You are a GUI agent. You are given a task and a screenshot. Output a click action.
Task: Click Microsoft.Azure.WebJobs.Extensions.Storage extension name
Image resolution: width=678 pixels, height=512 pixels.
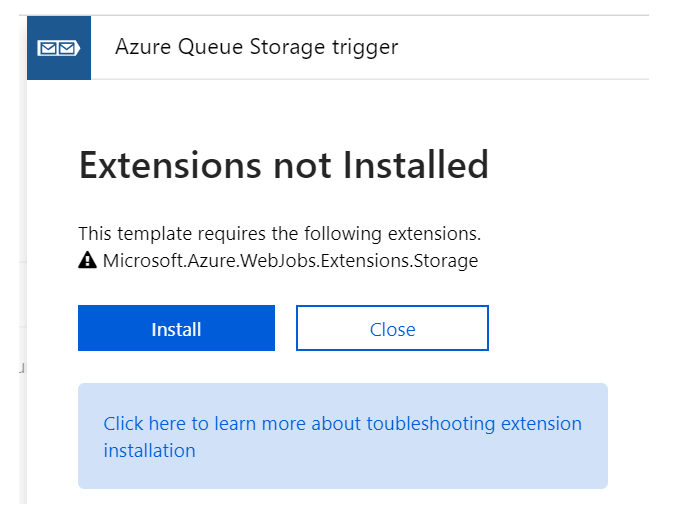click(x=290, y=262)
